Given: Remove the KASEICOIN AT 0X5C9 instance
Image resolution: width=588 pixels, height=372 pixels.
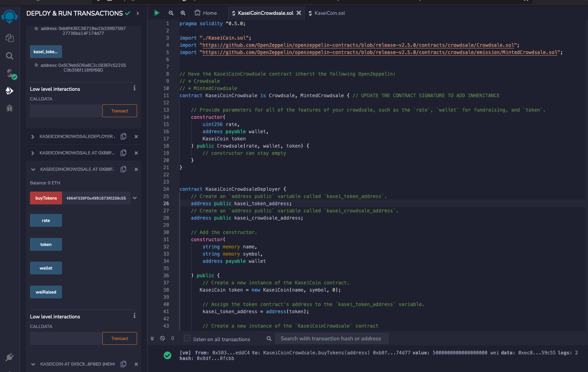Looking at the screenshot, I should click(x=136, y=364).
